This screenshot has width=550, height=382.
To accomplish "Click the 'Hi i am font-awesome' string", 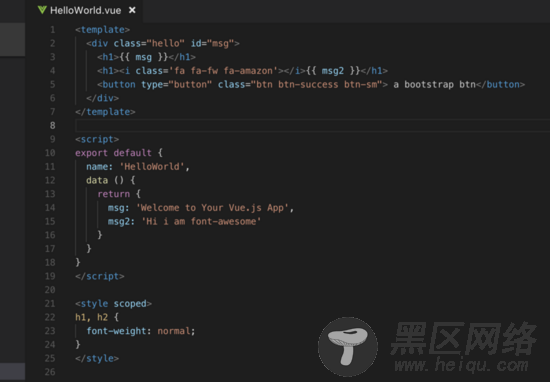I will [201, 221].
